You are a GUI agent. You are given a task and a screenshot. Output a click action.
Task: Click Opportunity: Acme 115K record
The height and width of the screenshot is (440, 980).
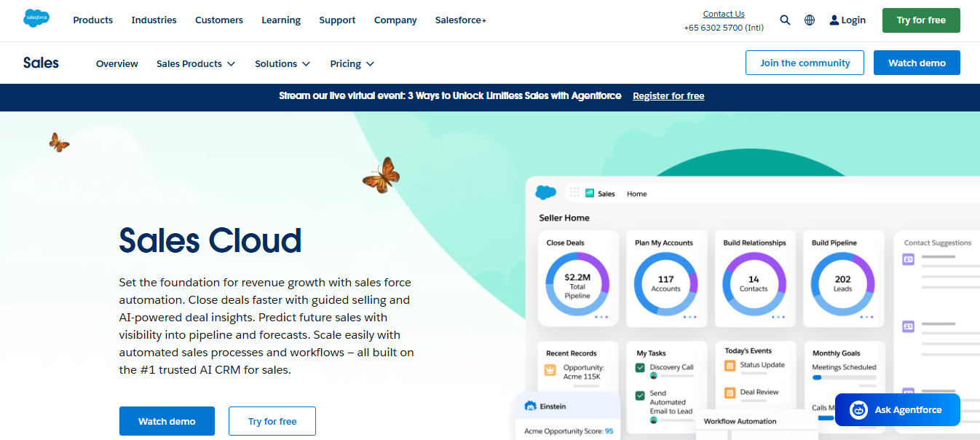pyautogui.click(x=582, y=372)
